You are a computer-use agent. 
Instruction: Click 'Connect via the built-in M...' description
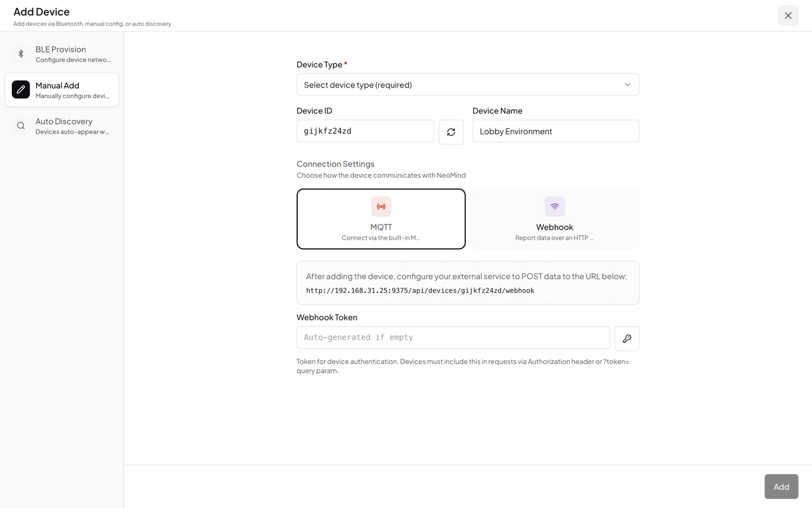pos(381,238)
